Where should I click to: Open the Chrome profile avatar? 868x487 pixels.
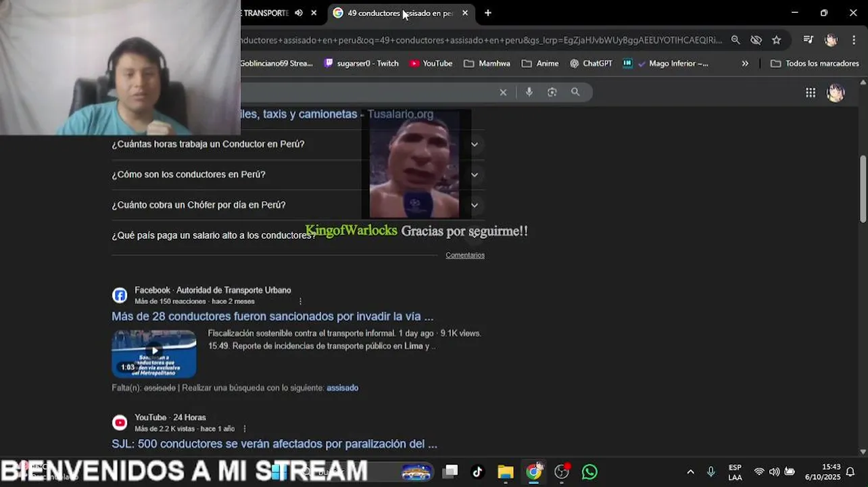coord(831,40)
